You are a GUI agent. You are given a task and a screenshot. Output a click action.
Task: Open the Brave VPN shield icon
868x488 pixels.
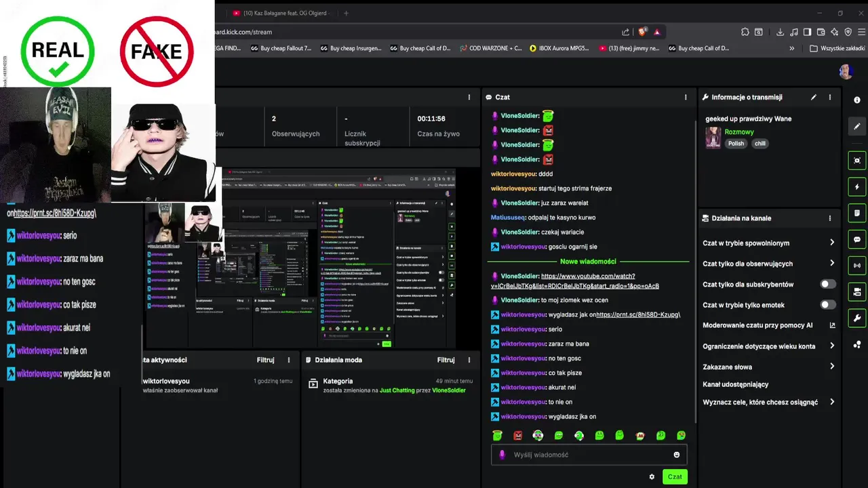(x=848, y=32)
